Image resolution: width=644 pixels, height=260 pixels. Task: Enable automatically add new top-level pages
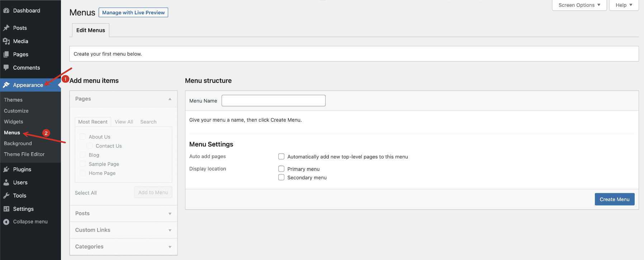pos(281,157)
